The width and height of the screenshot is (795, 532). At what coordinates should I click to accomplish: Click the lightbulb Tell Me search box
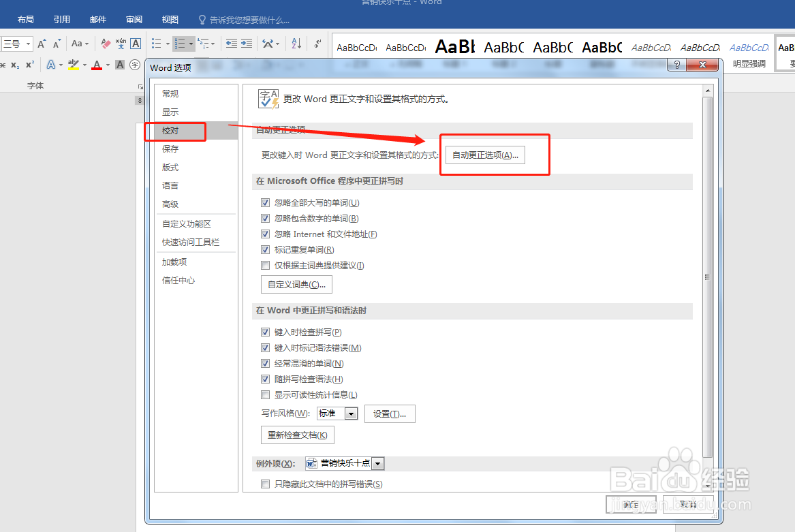[x=244, y=20]
